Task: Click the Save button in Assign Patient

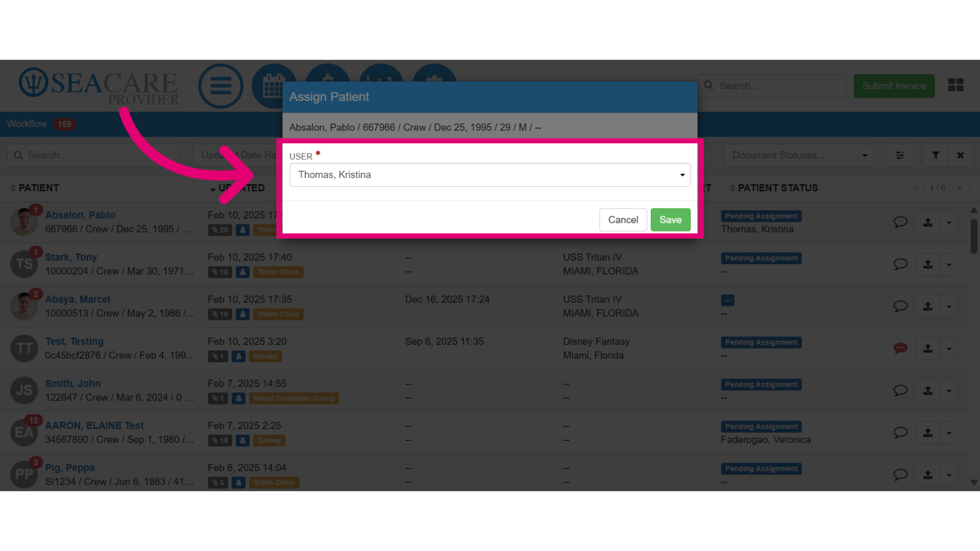Action: (670, 220)
